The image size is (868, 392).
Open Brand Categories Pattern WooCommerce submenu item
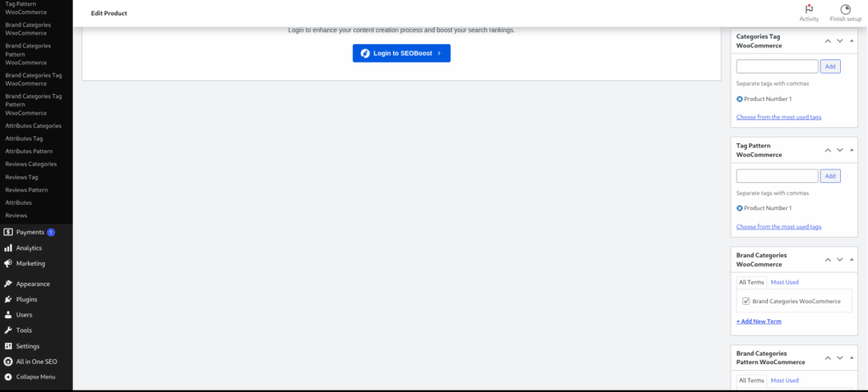pos(28,54)
